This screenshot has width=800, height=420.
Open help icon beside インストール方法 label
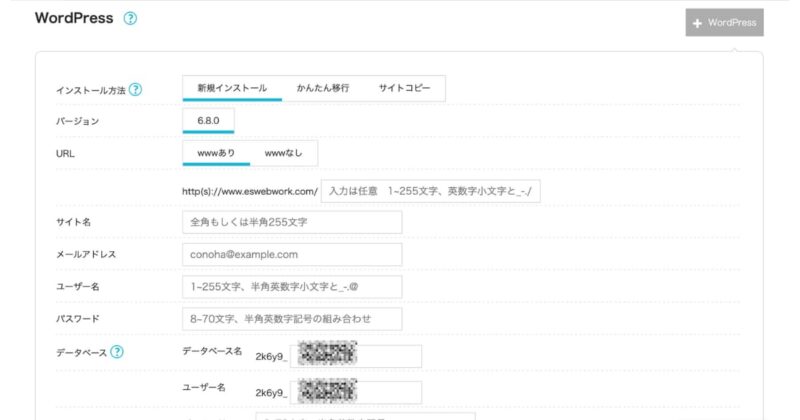tap(135, 90)
